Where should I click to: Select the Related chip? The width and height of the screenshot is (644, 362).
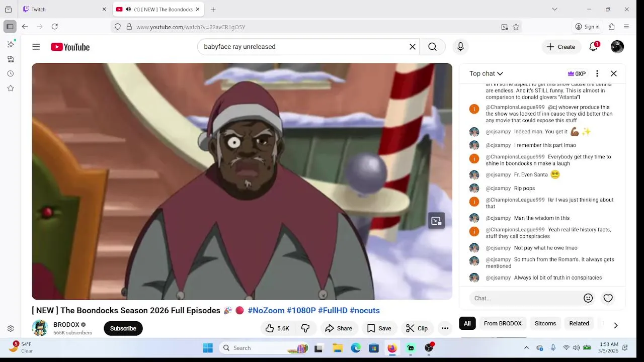[579, 323]
